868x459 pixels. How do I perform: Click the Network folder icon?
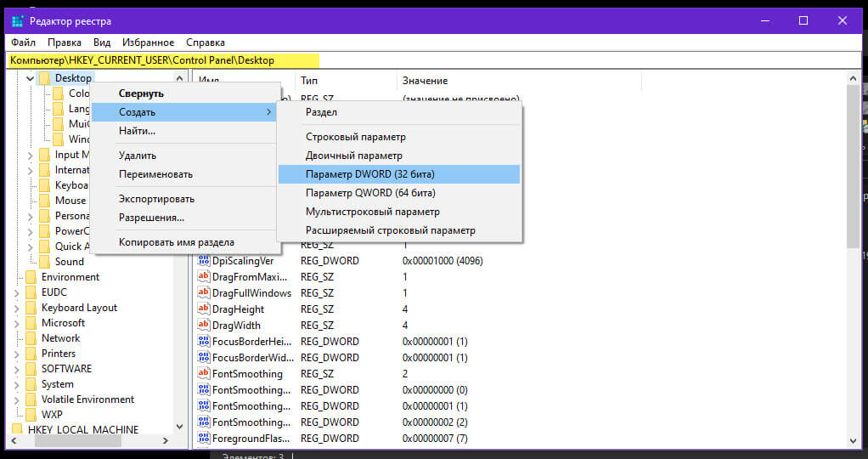click(x=31, y=338)
